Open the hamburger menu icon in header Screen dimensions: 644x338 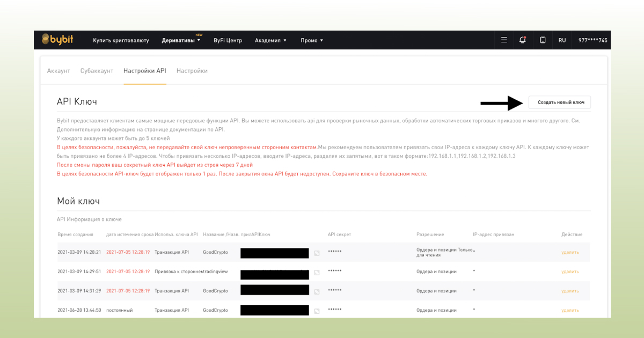click(x=504, y=40)
